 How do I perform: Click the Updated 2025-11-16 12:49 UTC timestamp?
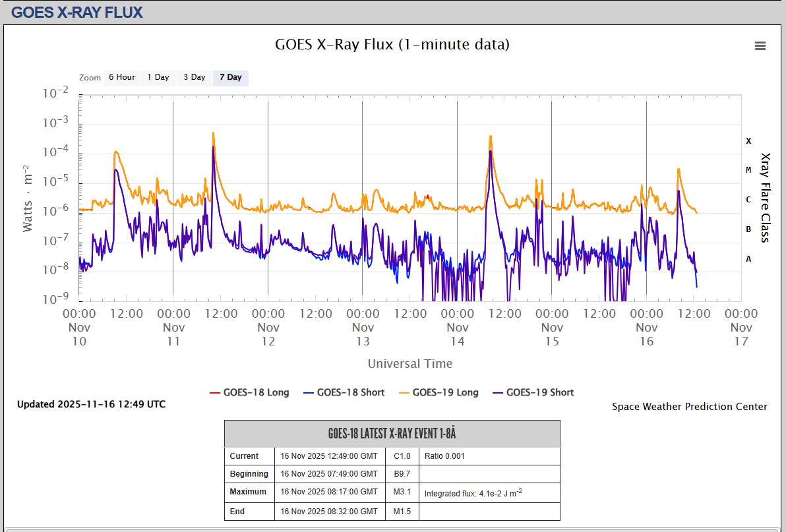click(x=92, y=404)
